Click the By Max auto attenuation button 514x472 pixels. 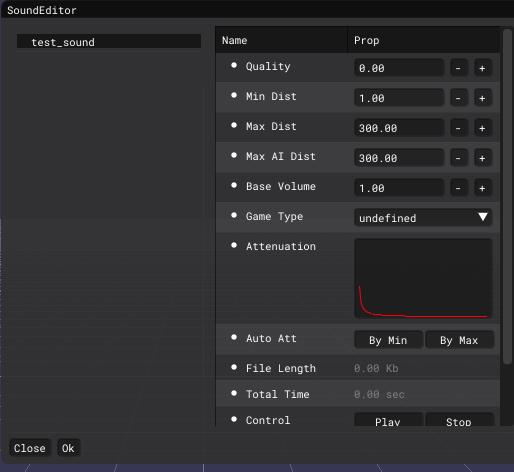pos(459,340)
